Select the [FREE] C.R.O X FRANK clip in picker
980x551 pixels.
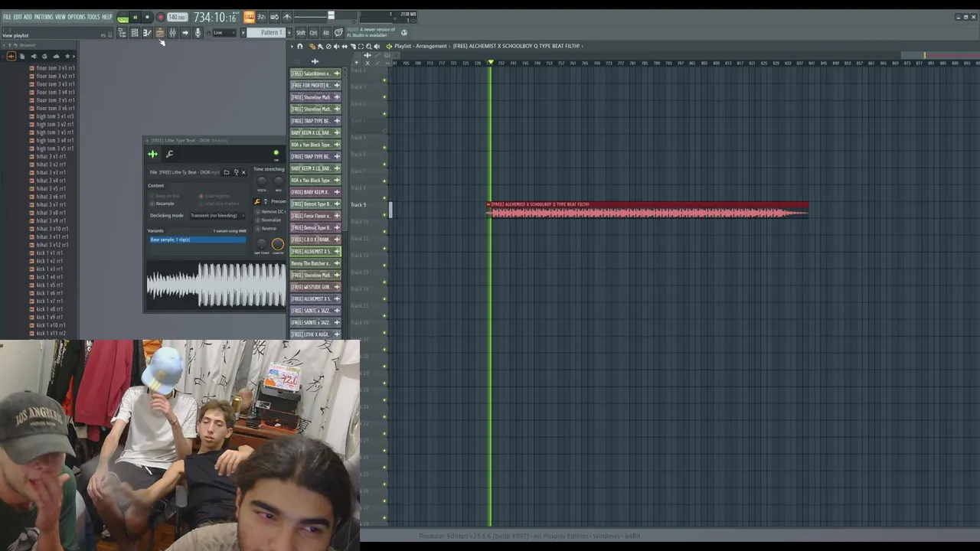coord(315,240)
